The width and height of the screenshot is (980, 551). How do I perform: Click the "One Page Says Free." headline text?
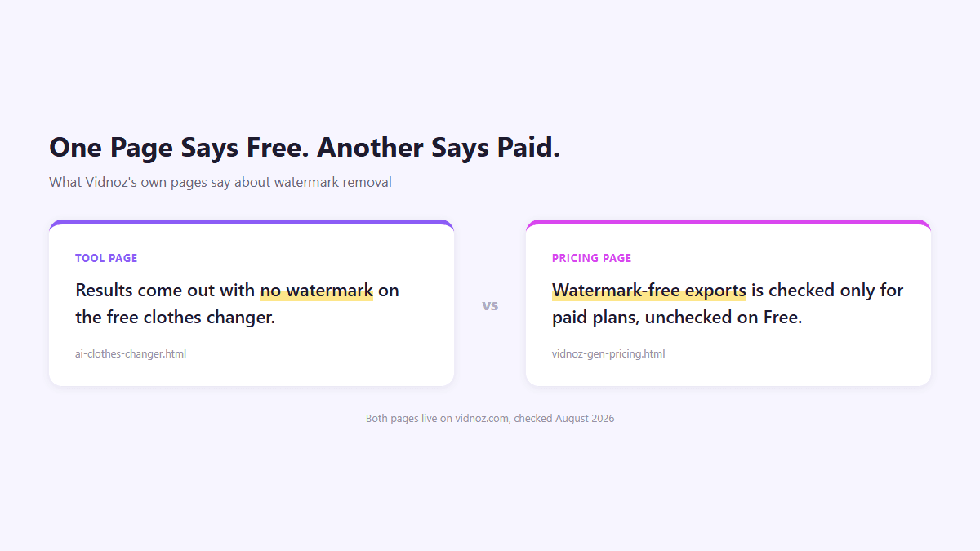click(x=180, y=148)
